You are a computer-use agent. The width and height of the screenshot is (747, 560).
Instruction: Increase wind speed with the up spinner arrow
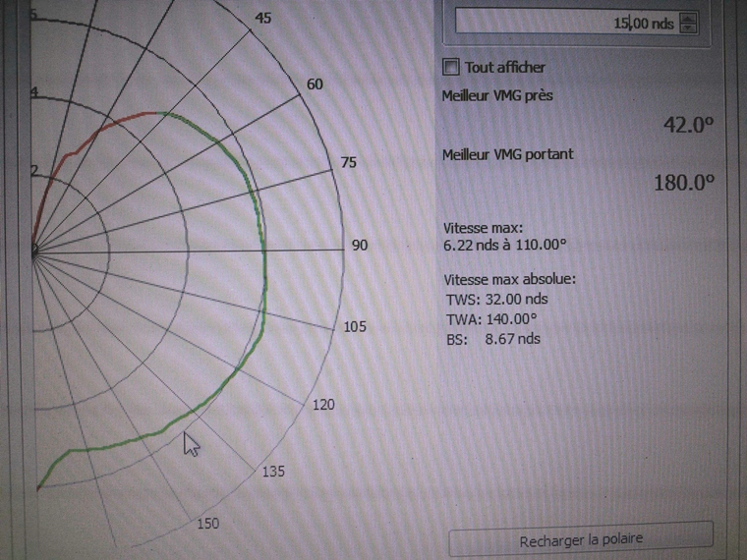tap(688, 18)
